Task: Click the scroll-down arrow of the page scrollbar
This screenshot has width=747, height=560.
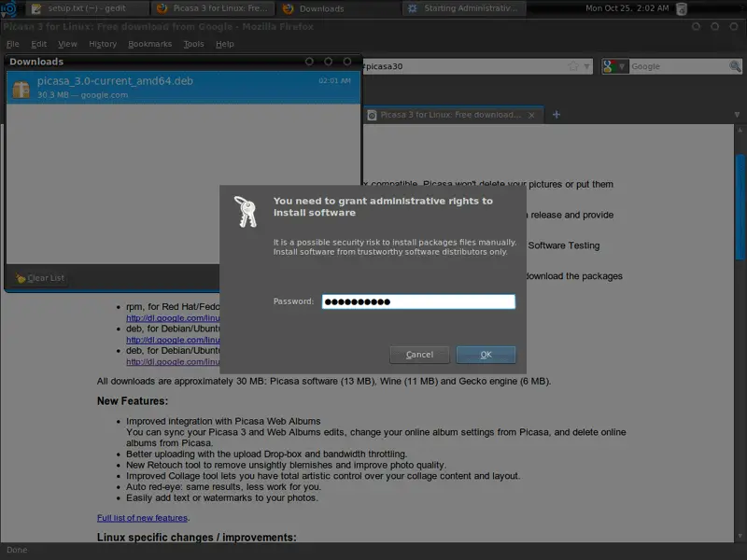Action: pos(740,537)
